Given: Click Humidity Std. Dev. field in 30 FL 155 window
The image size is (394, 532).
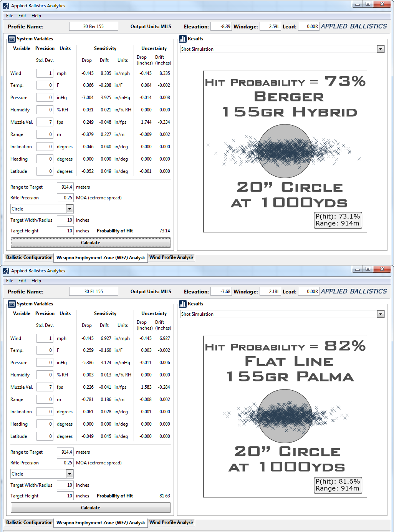Looking at the screenshot, I should pyautogui.click(x=45, y=375).
